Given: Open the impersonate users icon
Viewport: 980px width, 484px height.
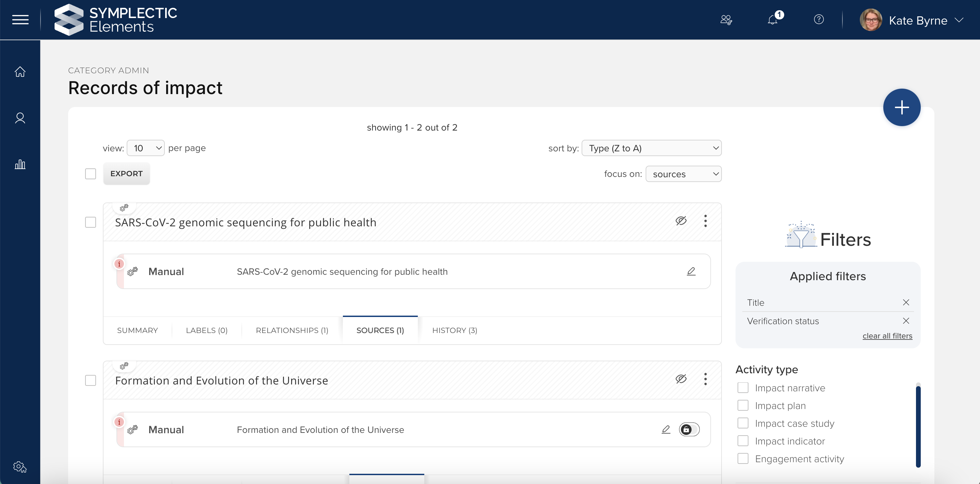Looking at the screenshot, I should [x=726, y=20].
